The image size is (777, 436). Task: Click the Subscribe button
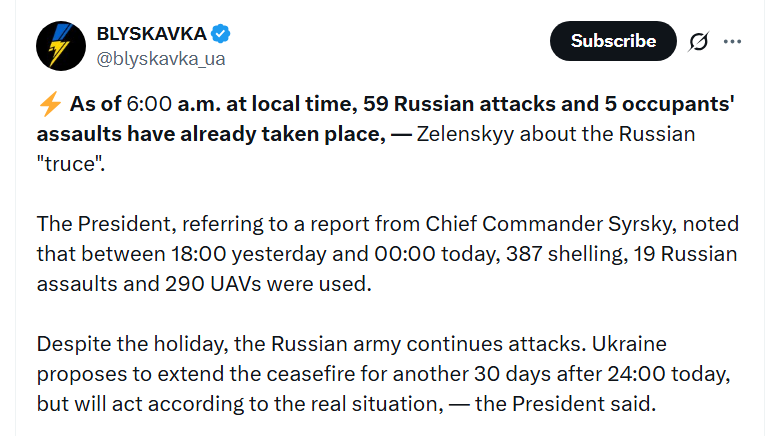[613, 41]
